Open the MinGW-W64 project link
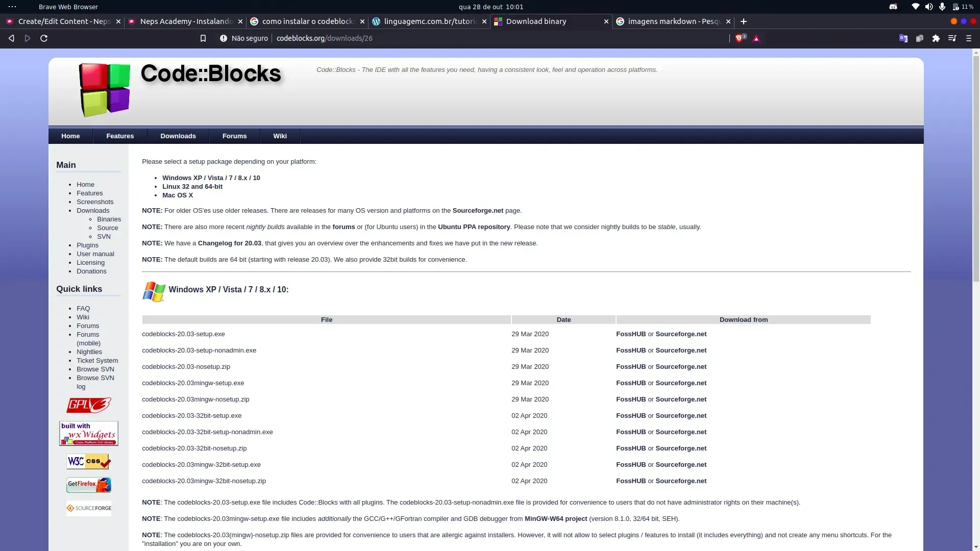This screenshot has height=551, width=980. coord(556,519)
